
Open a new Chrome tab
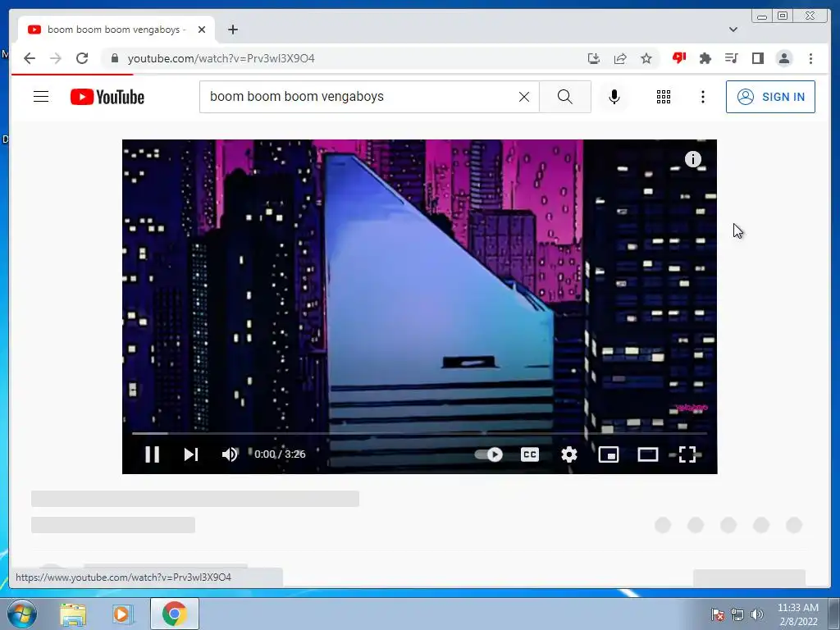point(232,30)
